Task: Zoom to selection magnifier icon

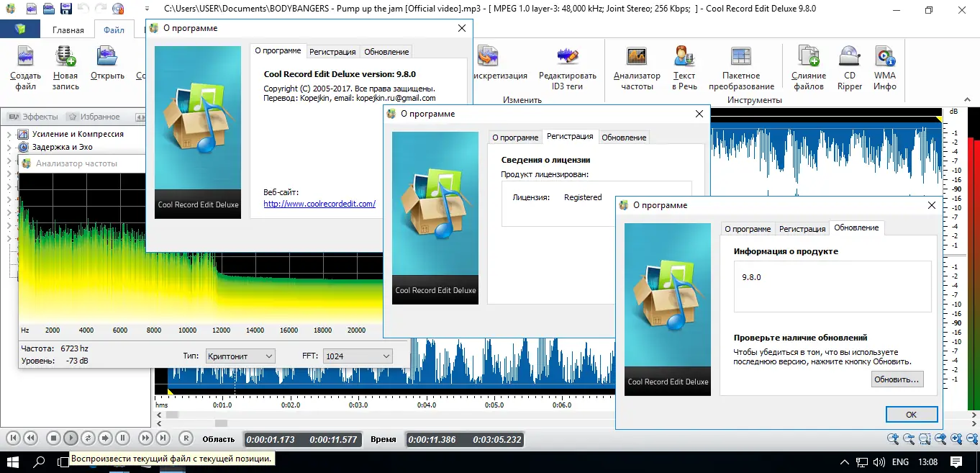Action: [925, 438]
